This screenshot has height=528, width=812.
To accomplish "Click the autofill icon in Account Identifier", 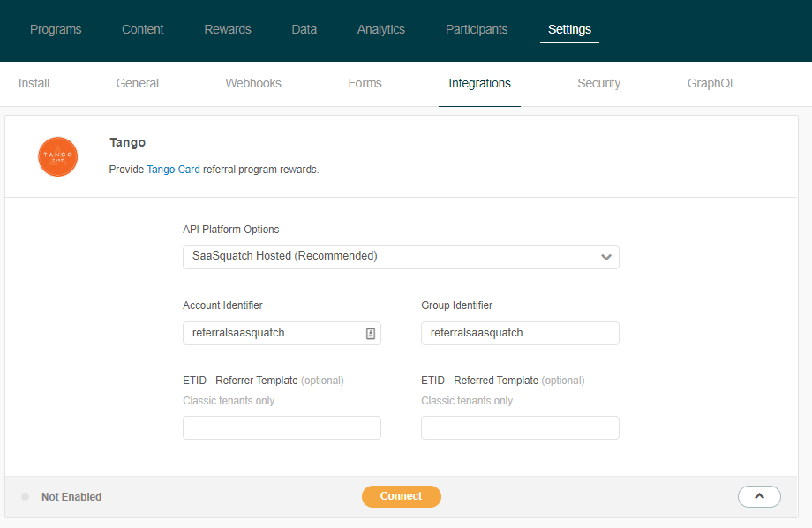I will pos(371,334).
